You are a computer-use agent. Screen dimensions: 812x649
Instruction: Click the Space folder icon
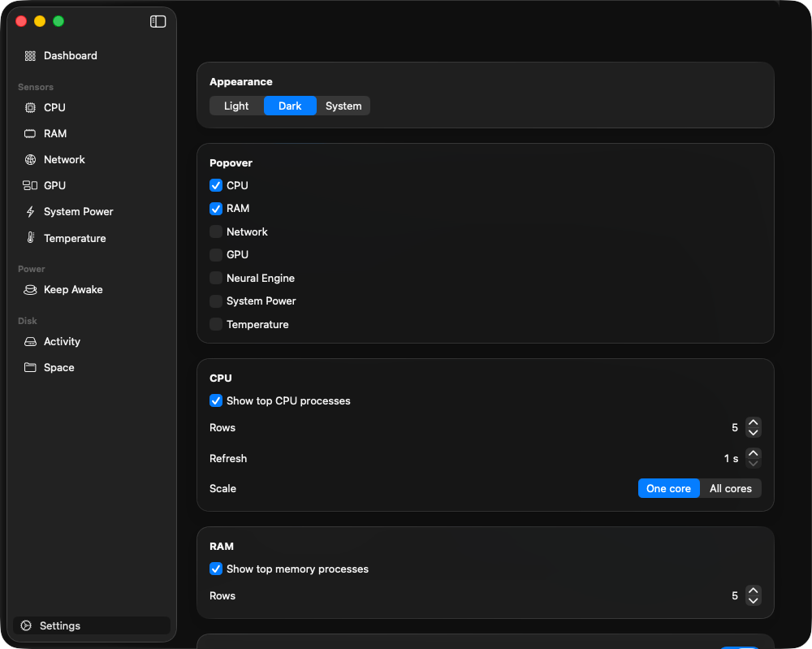pos(30,367)
